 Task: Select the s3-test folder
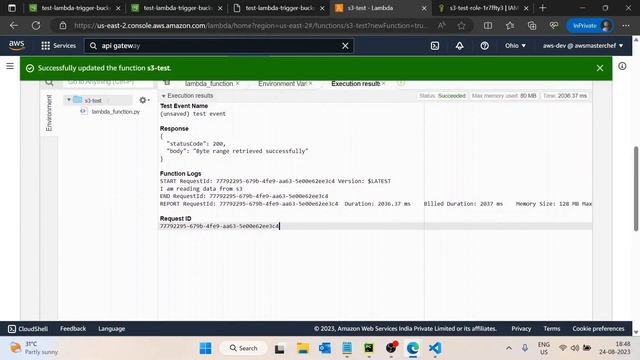pos(93,100)
